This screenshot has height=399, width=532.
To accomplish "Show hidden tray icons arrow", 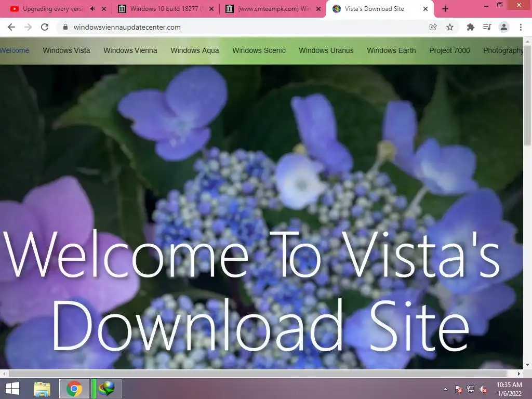I will tap(445, 389).
